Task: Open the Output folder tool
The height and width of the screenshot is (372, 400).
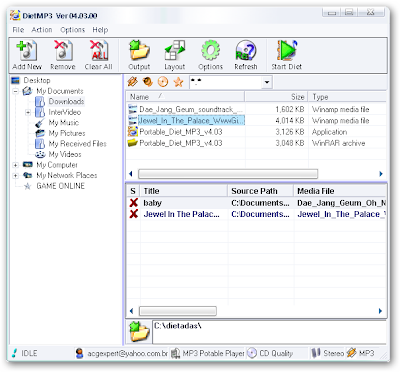Action: pos(139,51)
